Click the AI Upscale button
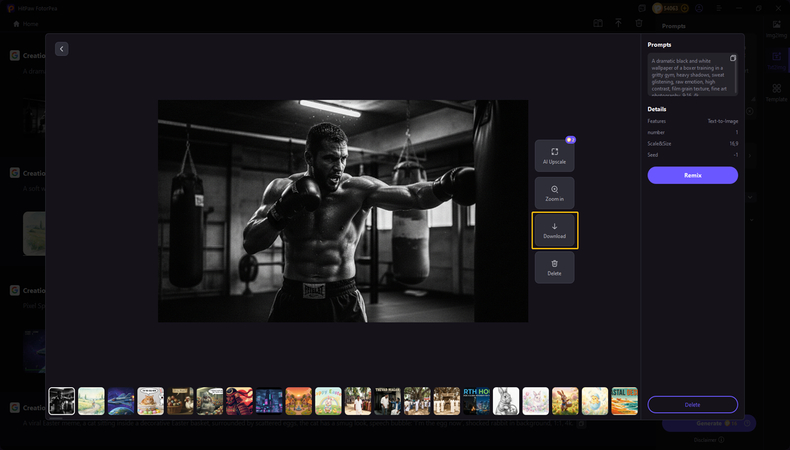The width and height of the screenshot is (790, 450). click(554, 156)
